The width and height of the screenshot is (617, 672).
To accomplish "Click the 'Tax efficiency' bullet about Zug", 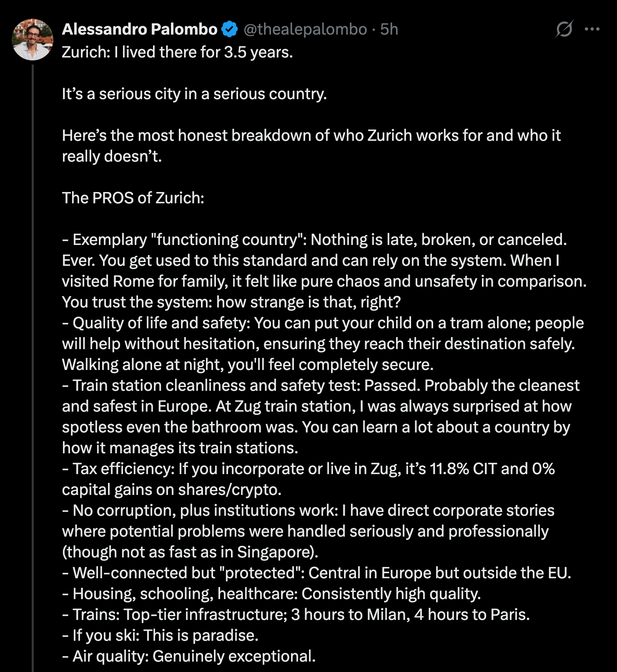I will pos(308,479).
